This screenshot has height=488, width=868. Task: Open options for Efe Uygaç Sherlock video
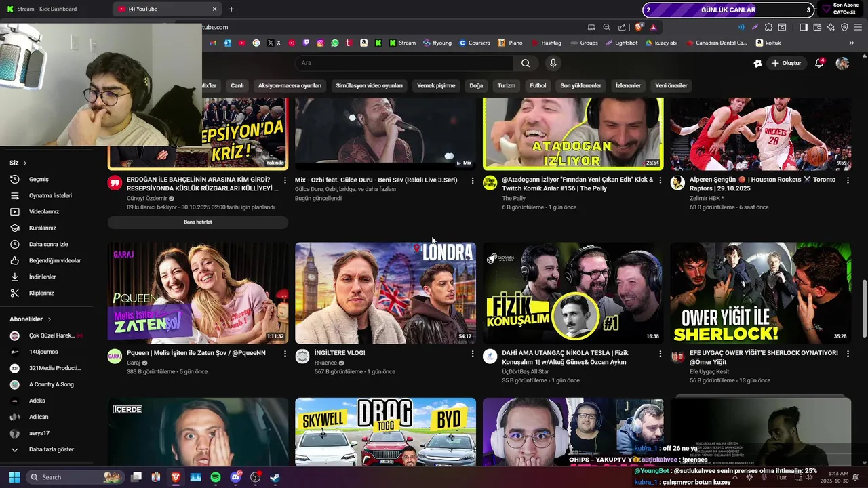tap(848, 354)
